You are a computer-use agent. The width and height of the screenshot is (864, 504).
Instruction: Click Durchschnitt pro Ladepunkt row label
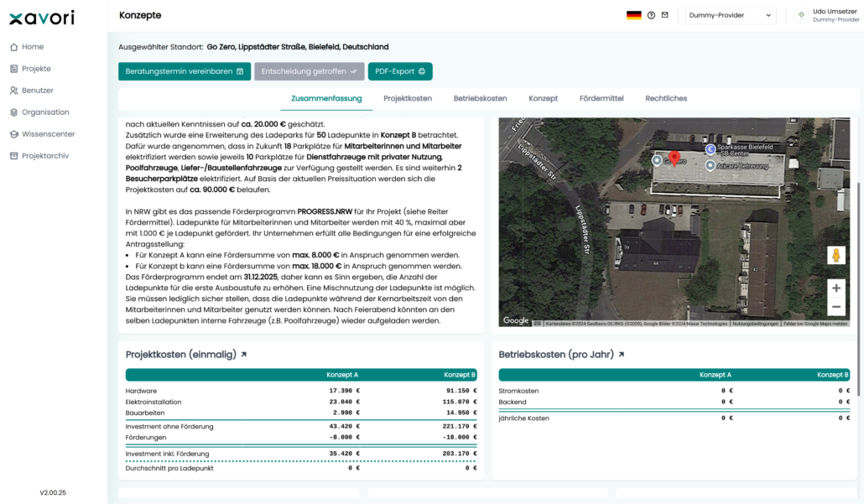169,468
